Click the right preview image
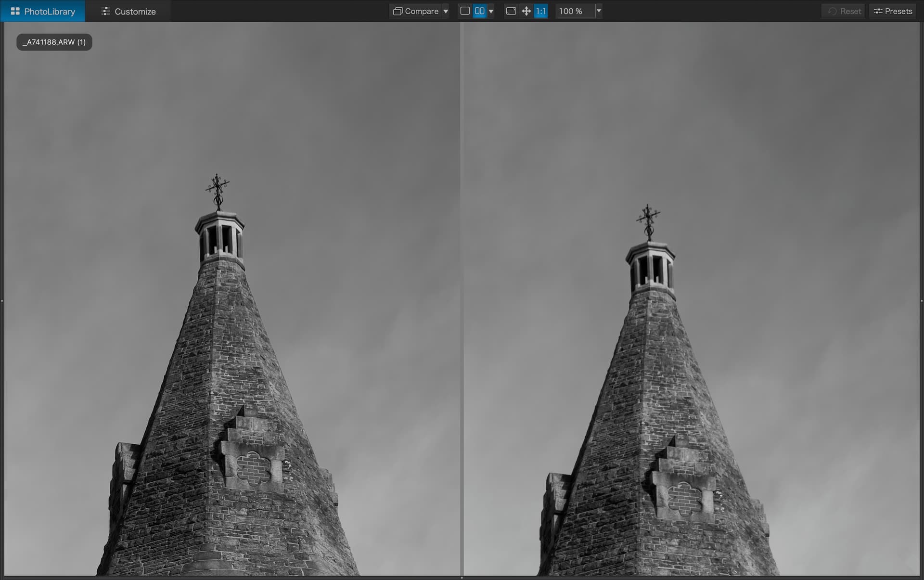 click(691, 298)
